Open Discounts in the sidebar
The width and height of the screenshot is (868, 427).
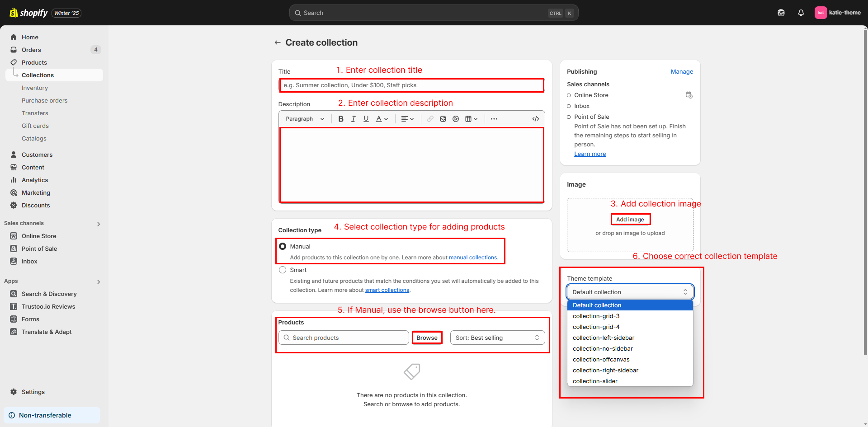click(36, 205)
